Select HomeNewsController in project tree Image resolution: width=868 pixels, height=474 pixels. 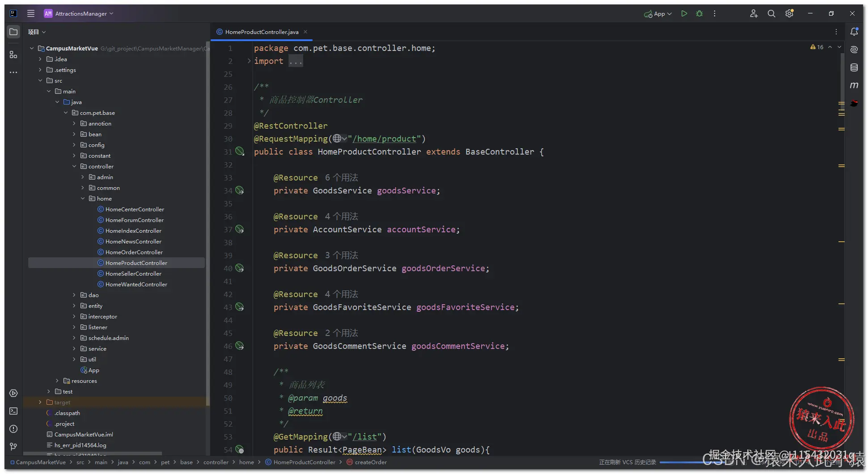pyautogui.click(x=133, y=241)
